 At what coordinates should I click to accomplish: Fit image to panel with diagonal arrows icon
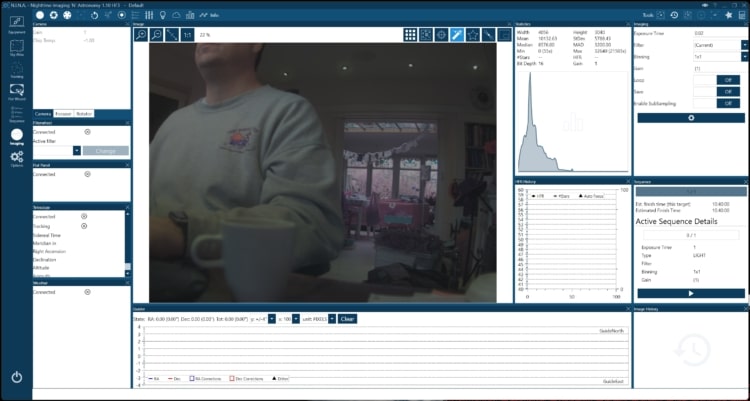[x=172, y=34]
